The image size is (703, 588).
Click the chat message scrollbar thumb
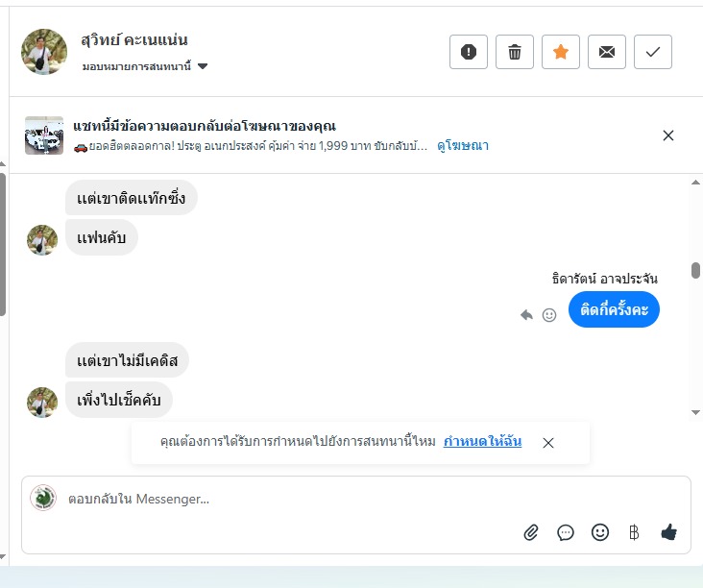pos(695,271)
